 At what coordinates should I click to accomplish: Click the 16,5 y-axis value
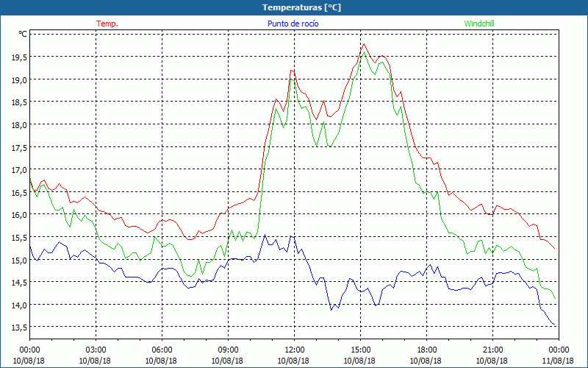pos(19,192)
